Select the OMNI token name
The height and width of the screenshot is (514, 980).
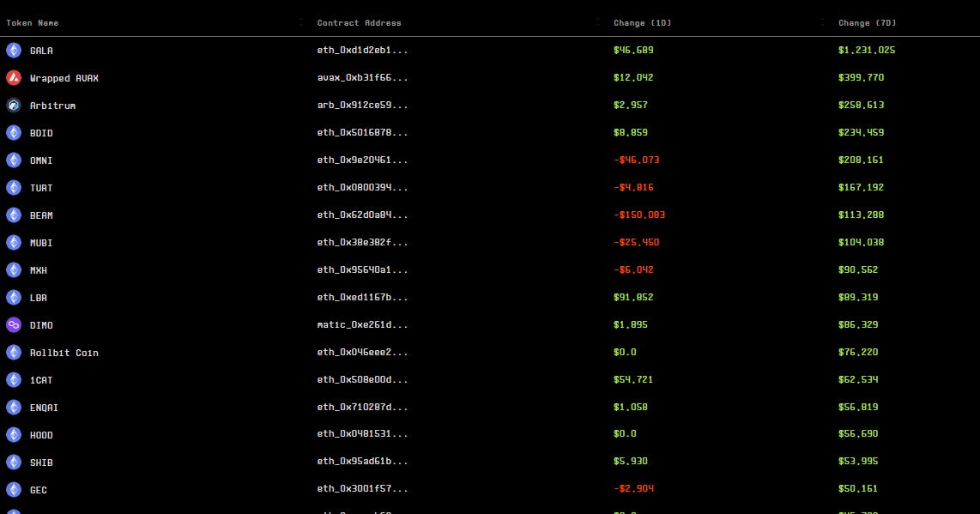pyautogui.click(x=41, y=160)
